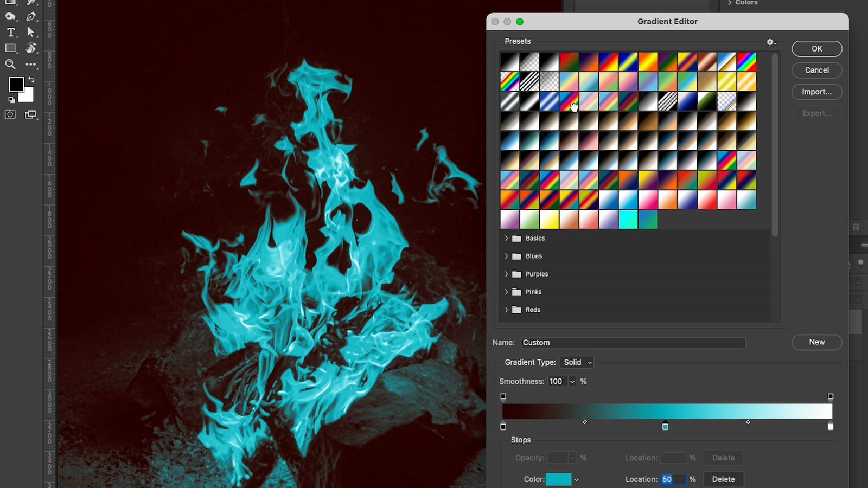Click the Import button
The width and height of the screenshot is (868, 488).
click(816, 92)
